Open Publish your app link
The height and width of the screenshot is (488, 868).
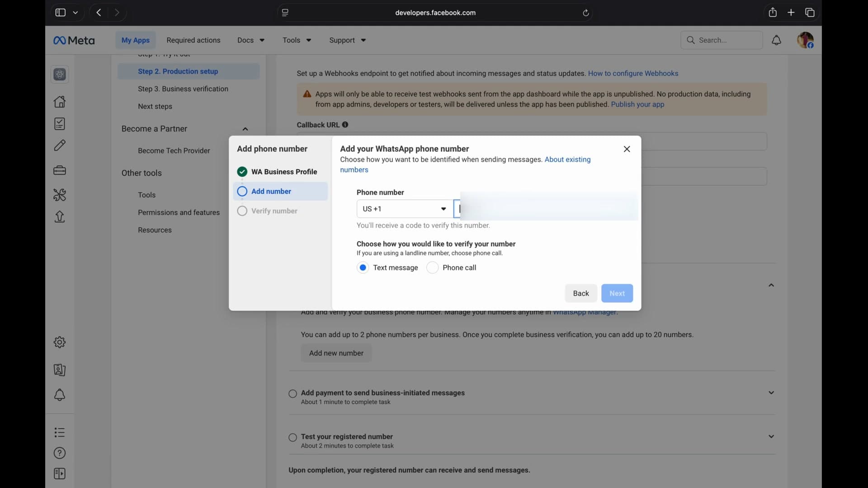(637, 105)
